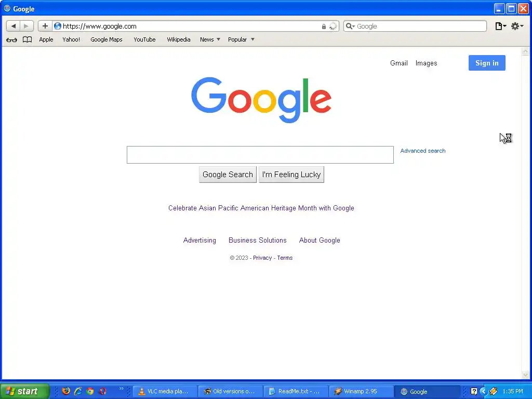Screen dimensions: 532x399
Task: Click the question mark tray icon
Action: point(474,391)
